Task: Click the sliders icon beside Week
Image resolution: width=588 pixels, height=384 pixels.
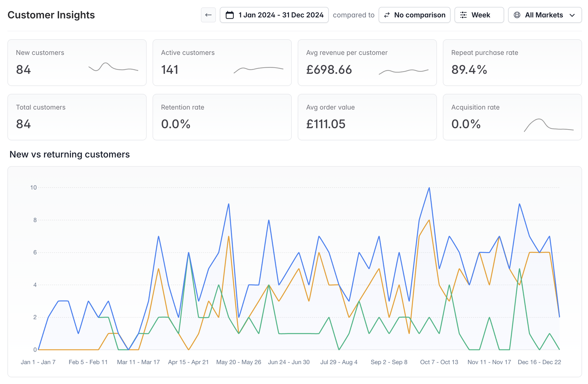Action: click(463, 15)
